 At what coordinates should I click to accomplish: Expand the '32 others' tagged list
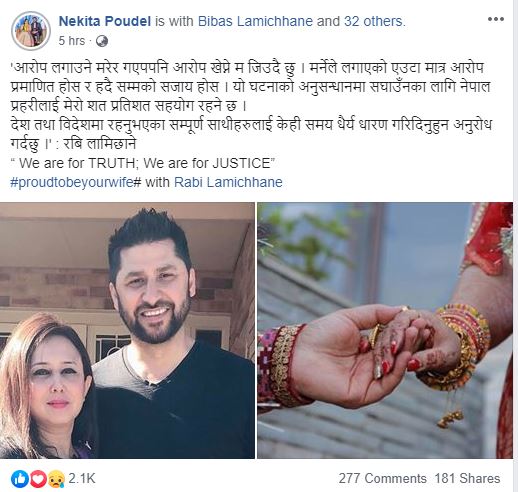[373, 21]
